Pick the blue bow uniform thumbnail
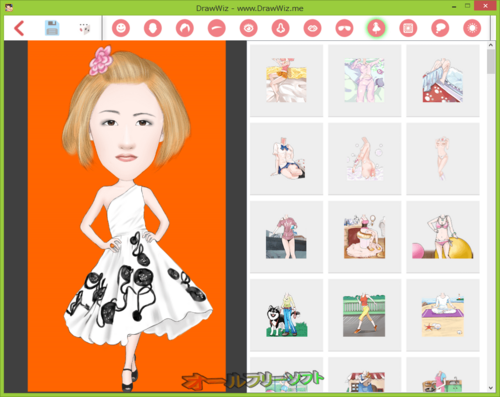Viewport: 500px width, 397px height. [x=286, y=159]
